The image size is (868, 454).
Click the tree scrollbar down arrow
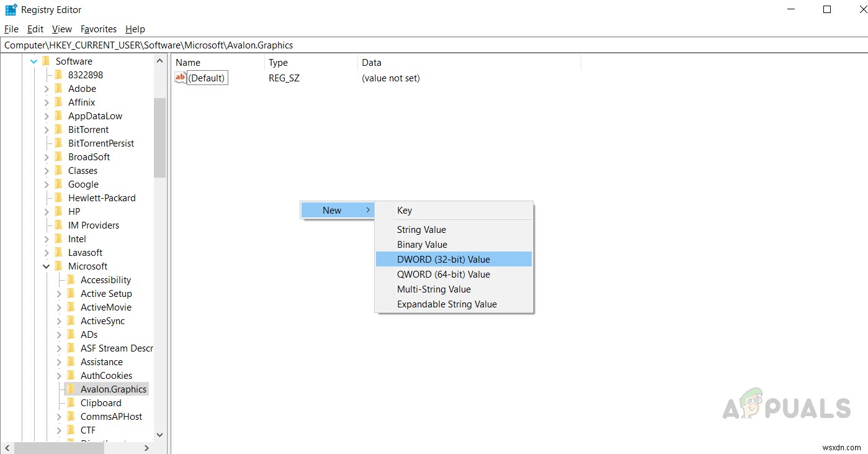point(159,435)
